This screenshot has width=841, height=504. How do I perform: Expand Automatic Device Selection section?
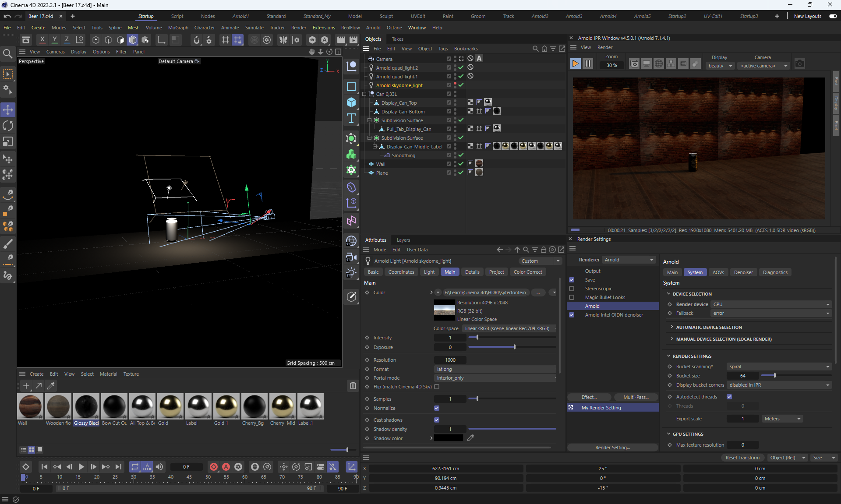pyautogui.click(x=709, y=327)
